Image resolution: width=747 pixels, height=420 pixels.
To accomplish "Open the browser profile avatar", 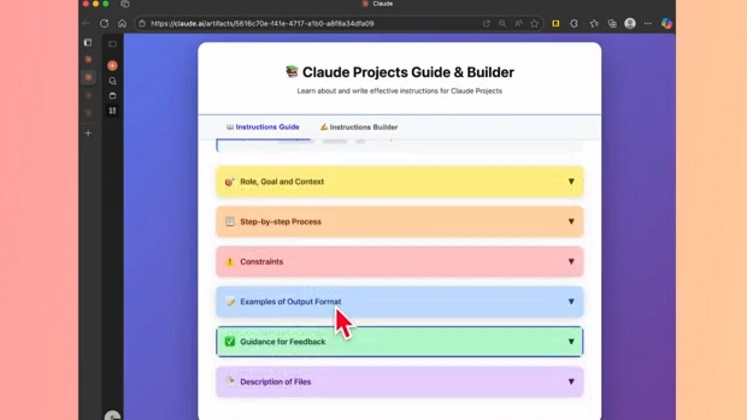I will (630, 23).
